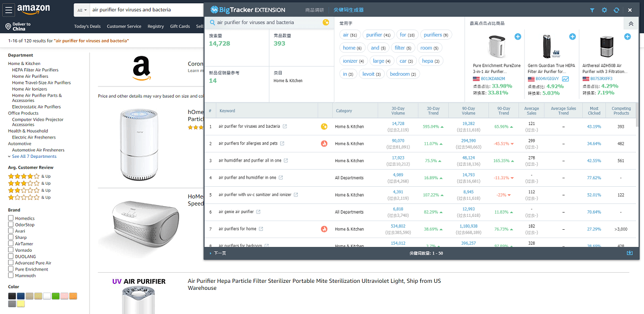Open Today's Deals in Amazon nav
Screen dimensions: 644x314
(87, 26)
